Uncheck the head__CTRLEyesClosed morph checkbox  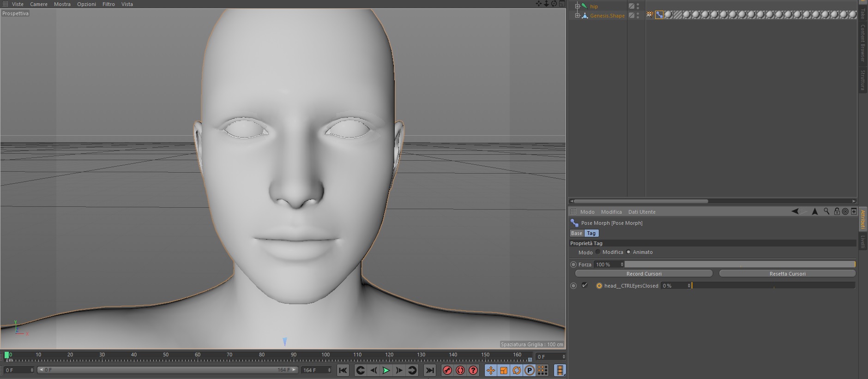point(585,286)
